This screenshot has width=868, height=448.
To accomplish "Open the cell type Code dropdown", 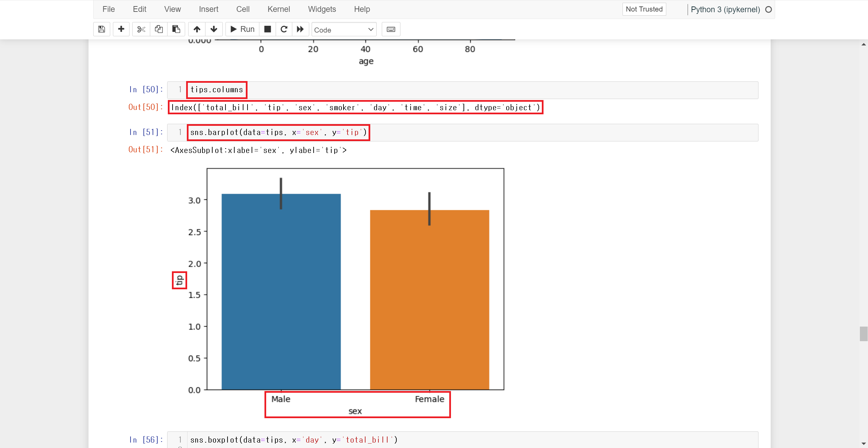I will coord(344,30).
